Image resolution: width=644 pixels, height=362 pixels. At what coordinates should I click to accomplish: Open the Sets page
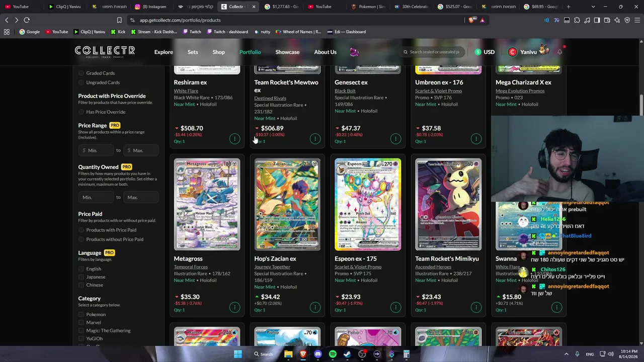pos(193,52)
